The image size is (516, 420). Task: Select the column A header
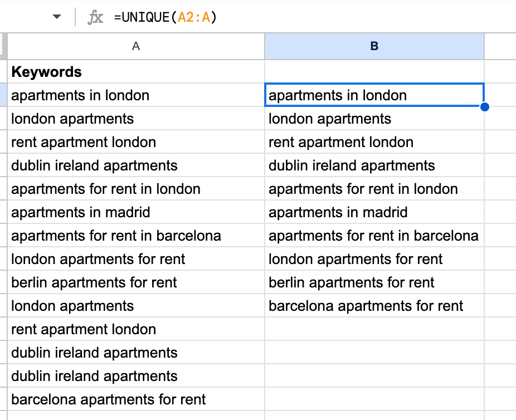(x=135, y=47)
